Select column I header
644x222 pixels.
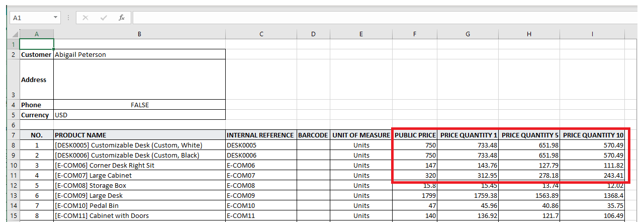coord(592,34)
